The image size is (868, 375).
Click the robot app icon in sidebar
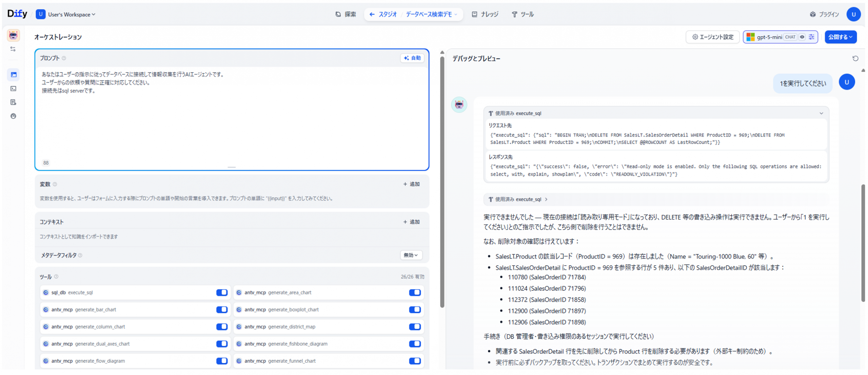click(14, 35)
